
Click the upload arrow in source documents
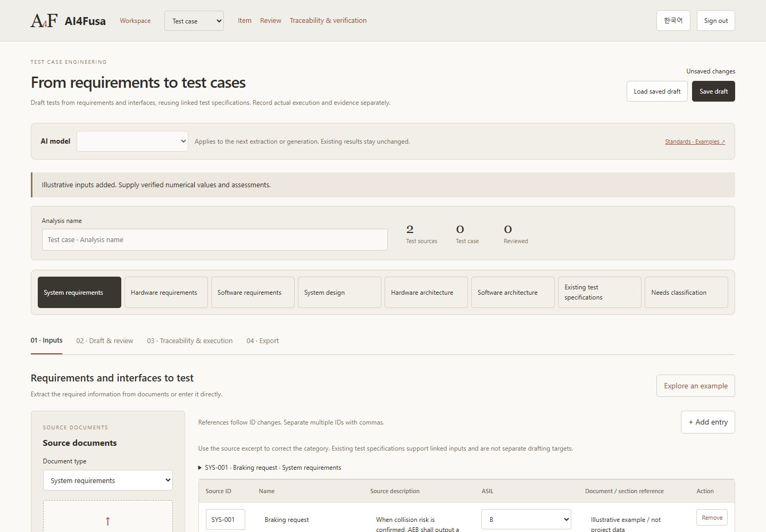coord(107,521)
